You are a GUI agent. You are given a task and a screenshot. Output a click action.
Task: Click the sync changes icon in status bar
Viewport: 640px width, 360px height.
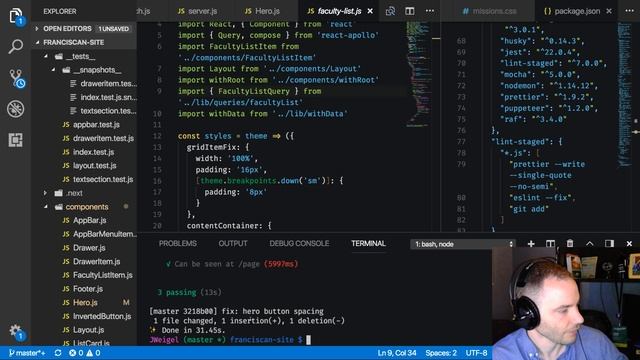[58, 353]
